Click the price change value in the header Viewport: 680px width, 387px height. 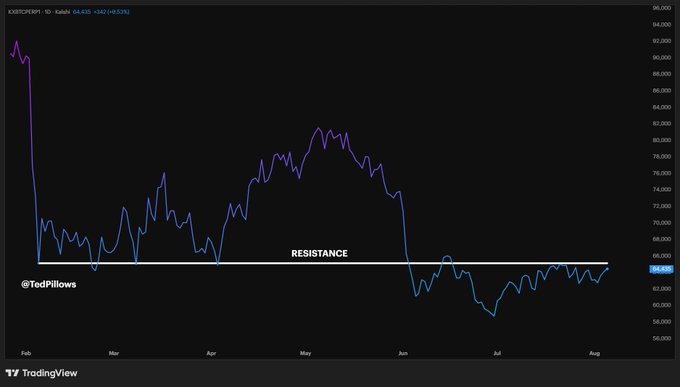pos(111,12)
